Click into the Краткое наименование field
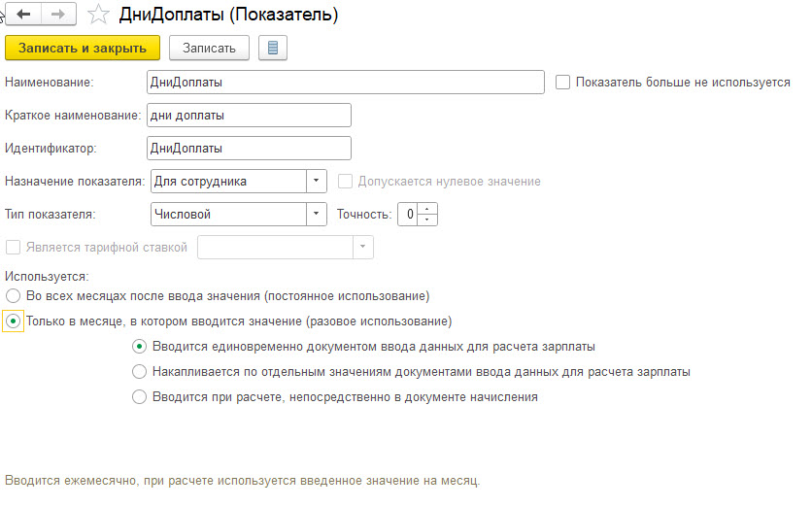The image size is (812, 507). pos(249,115)
